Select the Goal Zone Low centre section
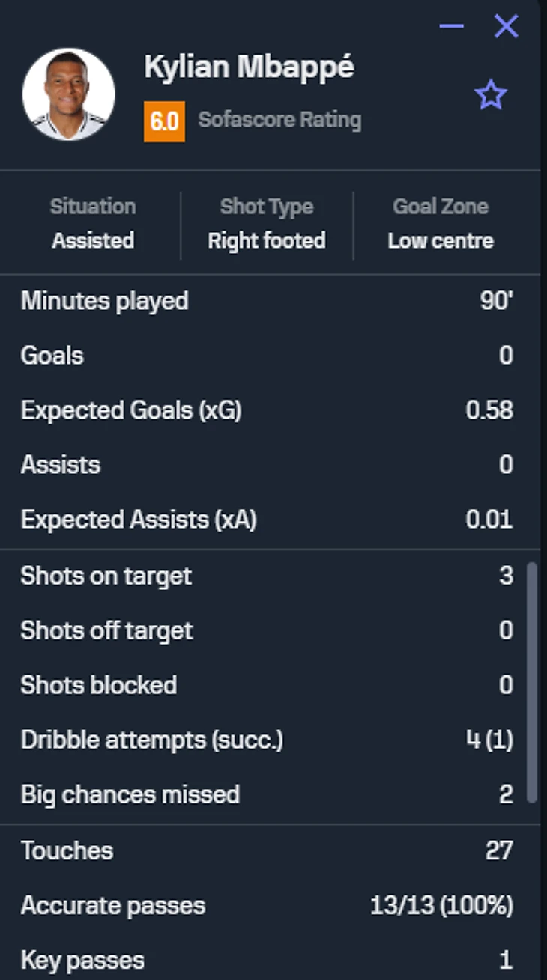Image resolution: width=547 pixels, height=980 pixels. click(x=441, y=224)
